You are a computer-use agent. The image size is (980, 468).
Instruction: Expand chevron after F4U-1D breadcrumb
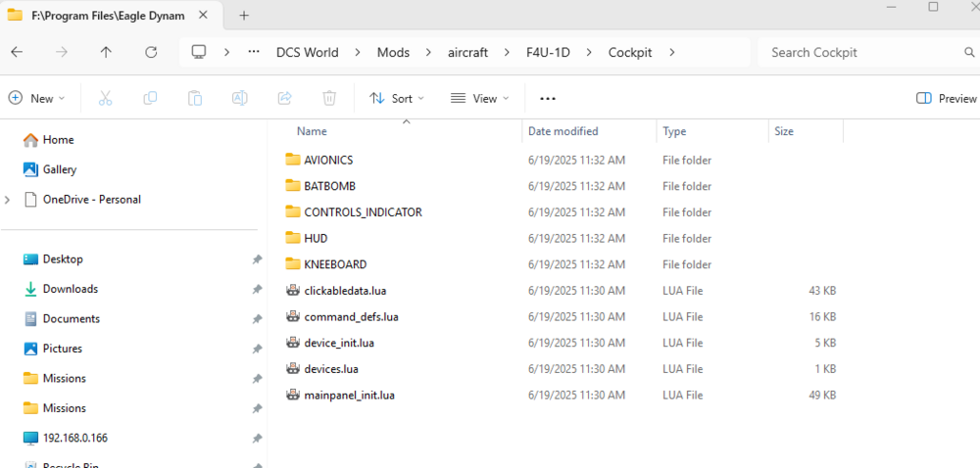tap(589, 53)
